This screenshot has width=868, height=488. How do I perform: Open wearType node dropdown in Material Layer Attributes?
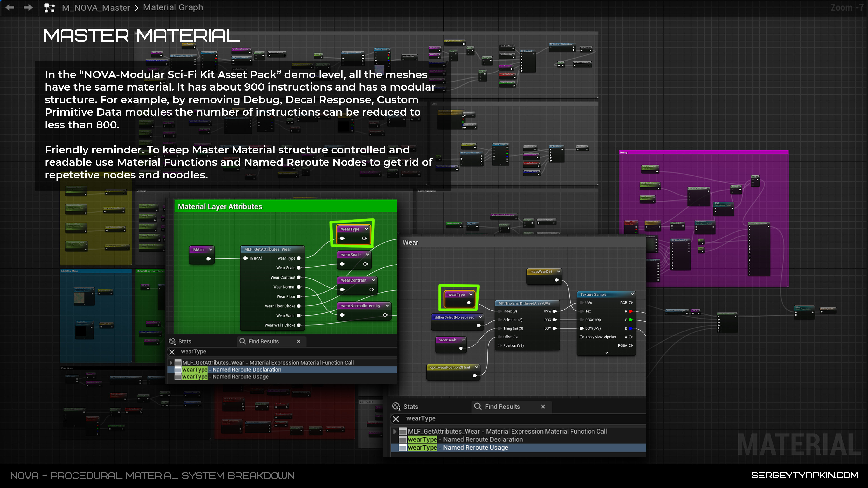[366, 229]
